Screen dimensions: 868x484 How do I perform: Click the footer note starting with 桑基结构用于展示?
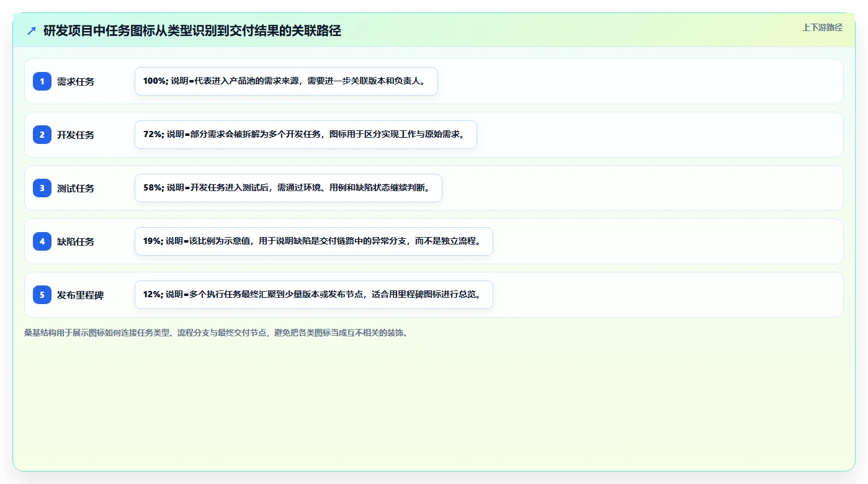point(216,333)
